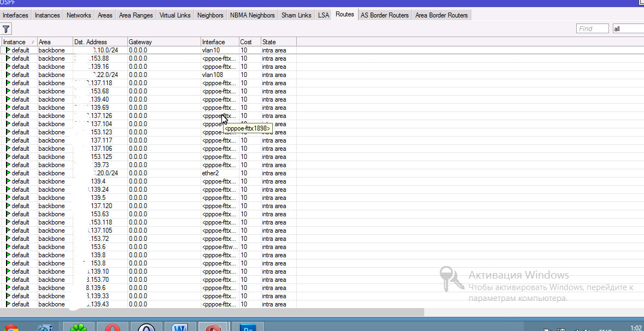Sort by the Area column header
This screenshot has height=331, width=644.
(x=55, y=42)
